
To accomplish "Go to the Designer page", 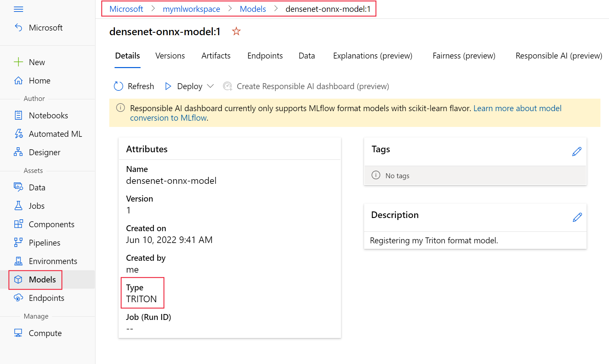I will pyautogui.click(x=44, y=152).
